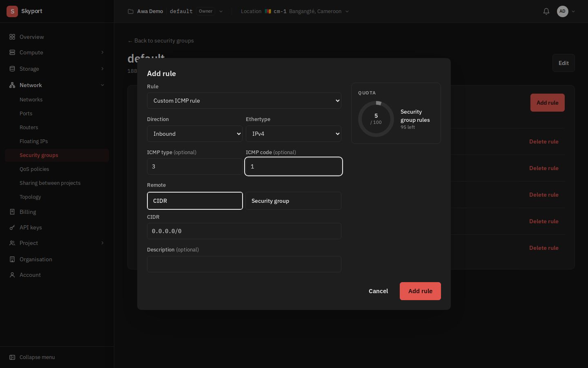This screenshot has height=368, width=588.
Task: Click the Skyport logo icon
Action: [12, 11]
